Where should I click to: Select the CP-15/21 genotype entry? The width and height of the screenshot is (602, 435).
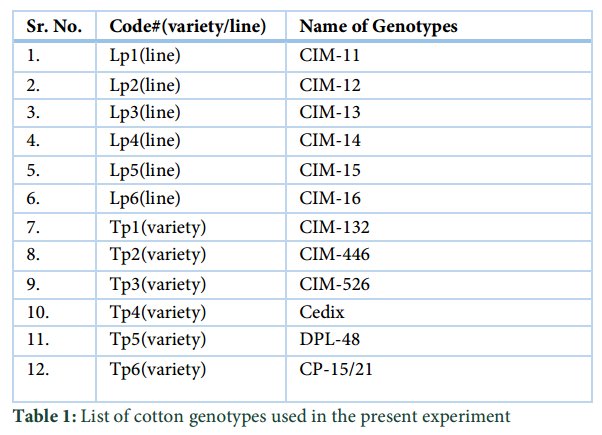[x=336, y=369]
